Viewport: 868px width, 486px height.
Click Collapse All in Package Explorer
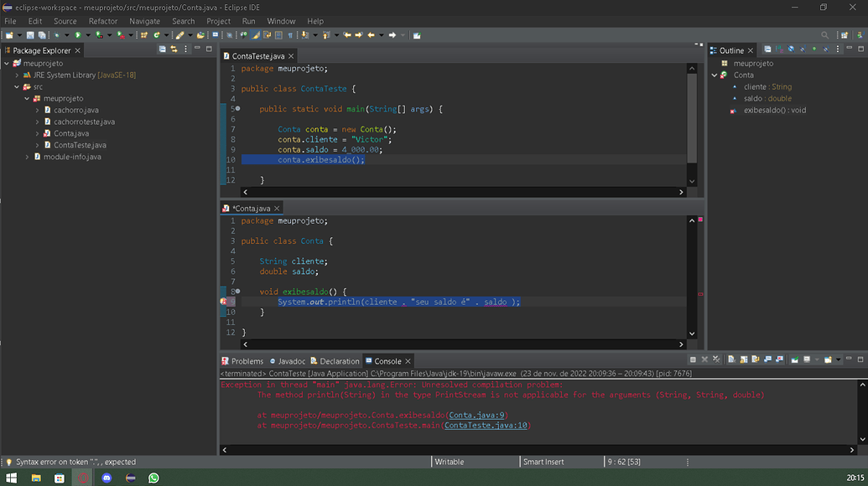(x=163, y=50)
